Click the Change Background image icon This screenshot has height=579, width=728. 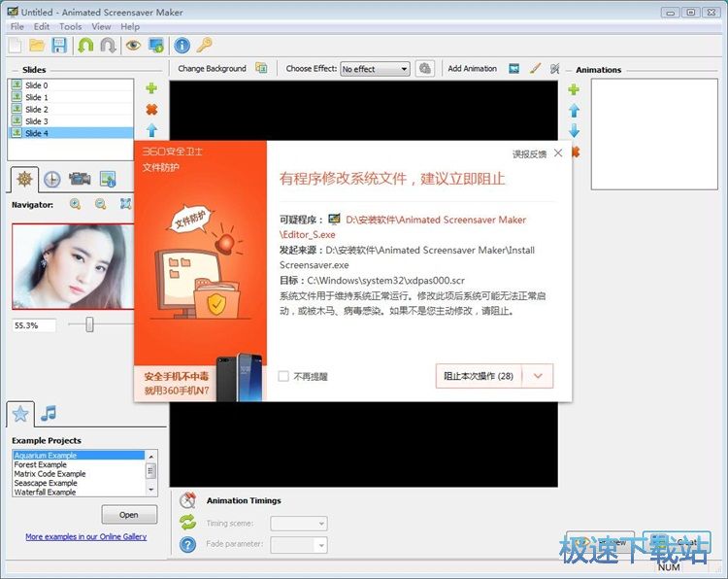click(261, 68)
